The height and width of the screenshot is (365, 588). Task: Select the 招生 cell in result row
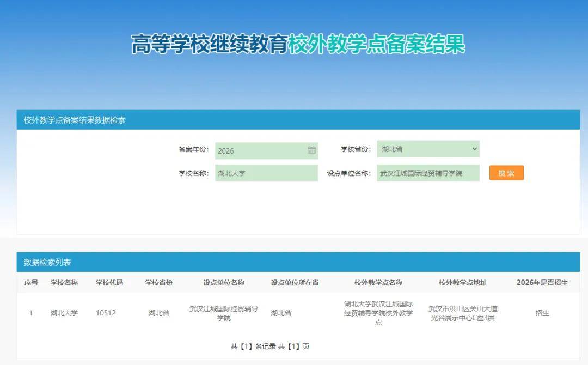tap(542, 313)
